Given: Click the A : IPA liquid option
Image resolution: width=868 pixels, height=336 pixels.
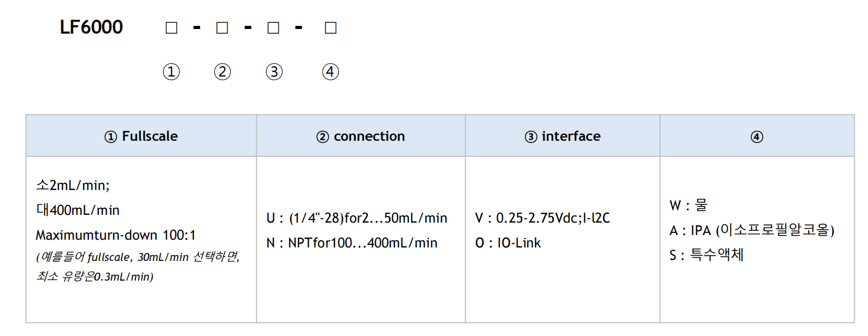Looking at the screenshot, I should (752, 230).
